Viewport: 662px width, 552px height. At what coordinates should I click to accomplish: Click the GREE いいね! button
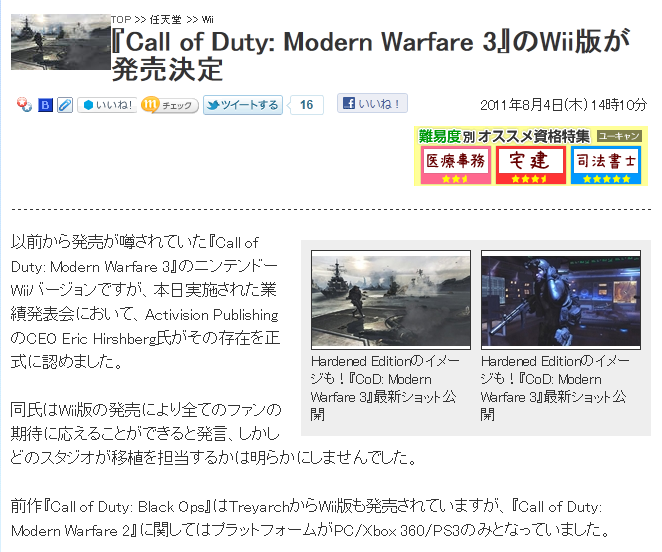(107, 105)
